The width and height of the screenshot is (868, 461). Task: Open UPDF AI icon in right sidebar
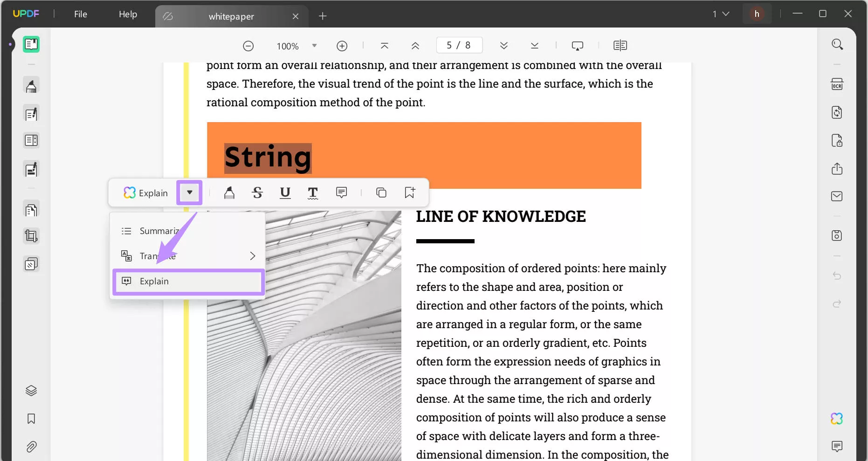pyautogui.click(x=837, y=419)
